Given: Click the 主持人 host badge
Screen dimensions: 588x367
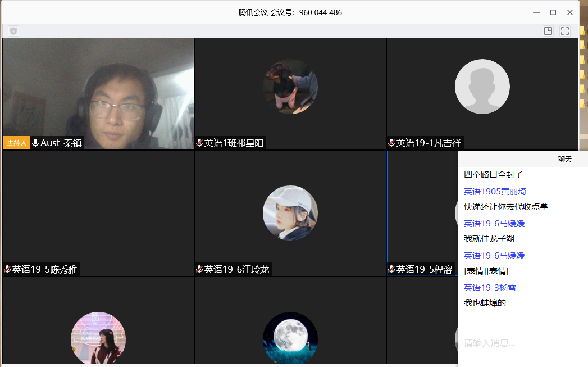Looking at the screenshot, I should (x=16, y=143).
